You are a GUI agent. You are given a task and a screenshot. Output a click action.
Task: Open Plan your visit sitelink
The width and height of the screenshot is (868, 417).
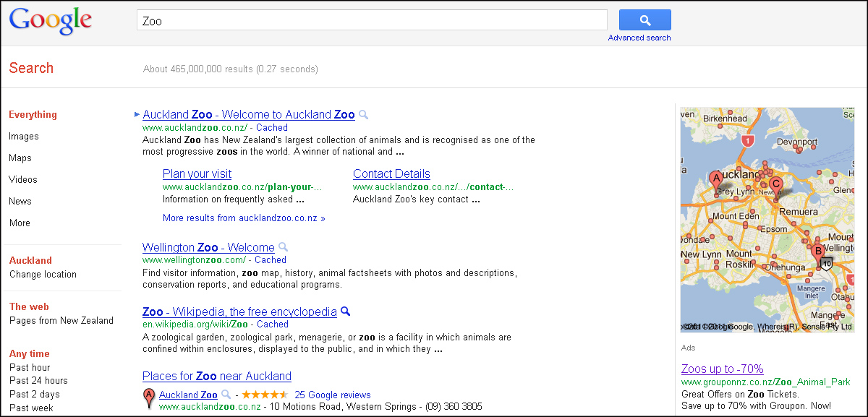click(197, 174)
